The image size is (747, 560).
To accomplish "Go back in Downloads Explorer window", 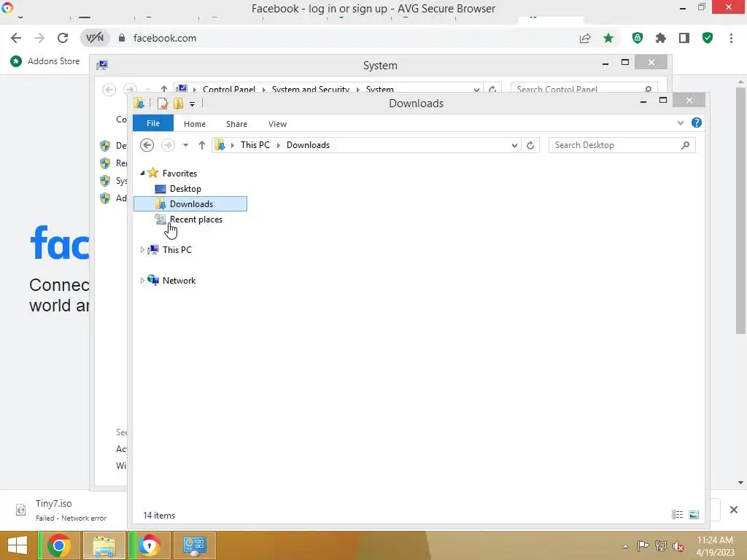I will tap(147, 145).
